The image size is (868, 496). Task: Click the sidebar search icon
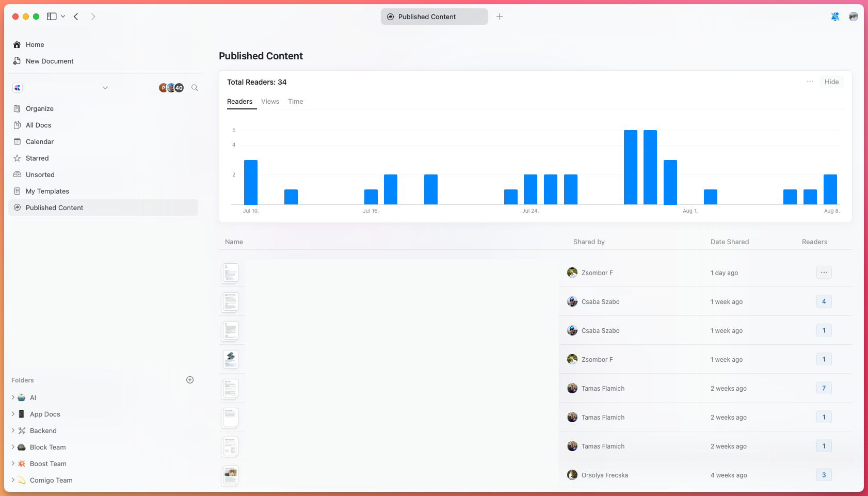[x=195, y=88]
